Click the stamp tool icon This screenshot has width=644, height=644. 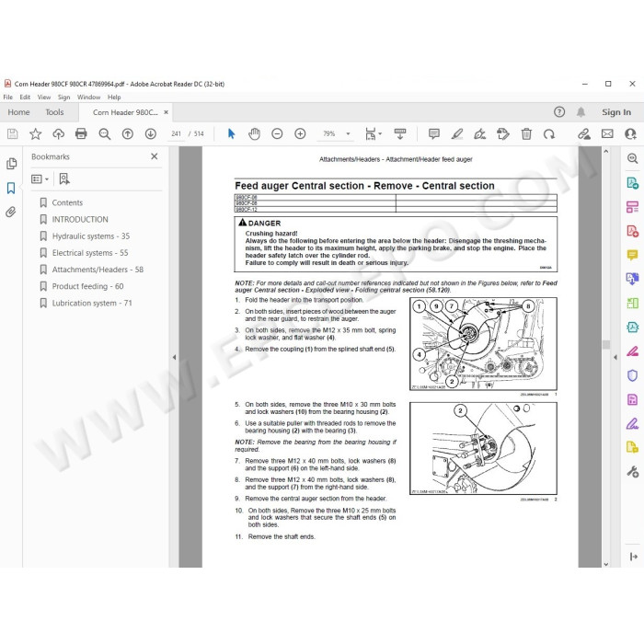pos(502,133)
